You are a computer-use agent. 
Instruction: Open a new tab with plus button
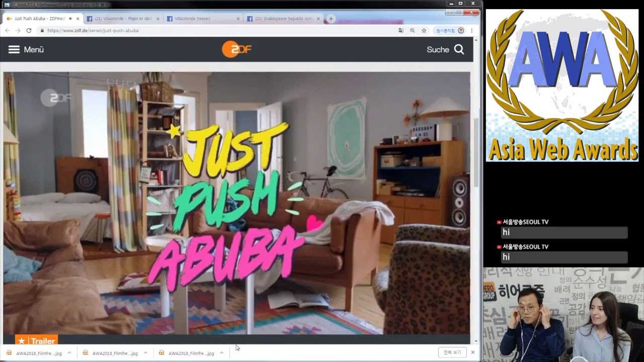[331, 19]
